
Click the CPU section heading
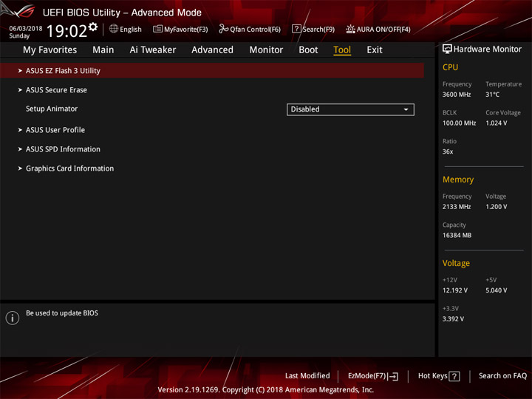coord(450,67)
